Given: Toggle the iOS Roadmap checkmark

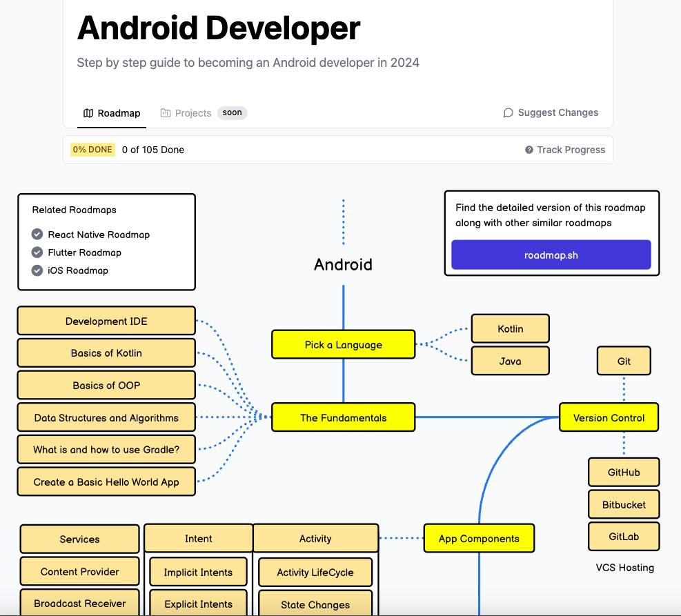Looking at the screenshot, I should click(37, 270).
